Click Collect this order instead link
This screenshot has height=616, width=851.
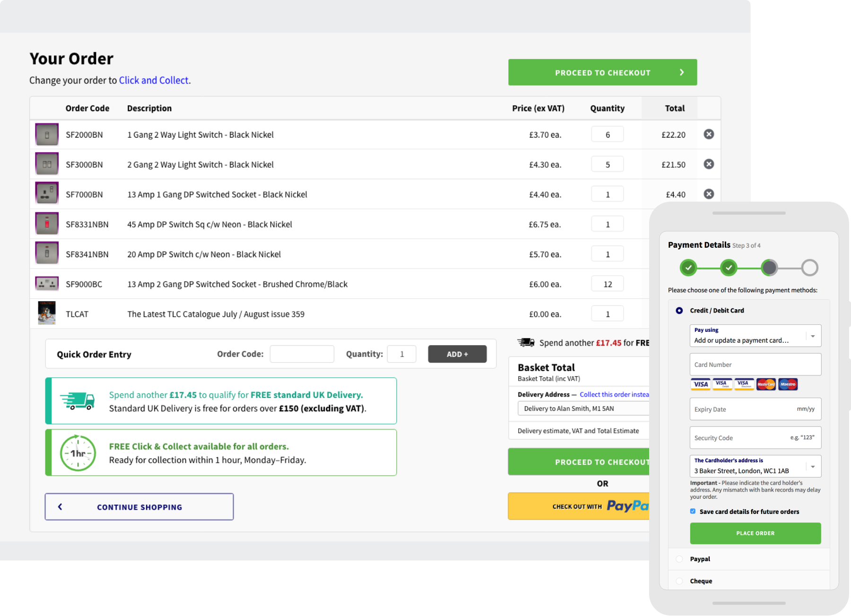[615, 394]
